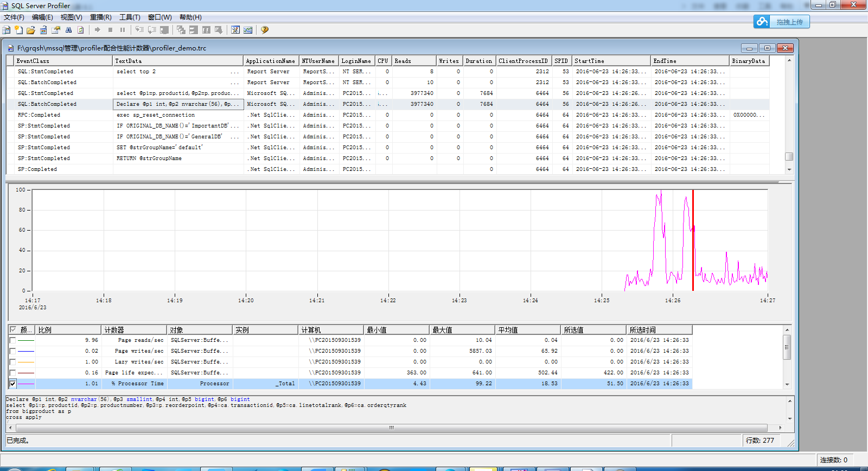Open the 编辑(E) menu

42,17
